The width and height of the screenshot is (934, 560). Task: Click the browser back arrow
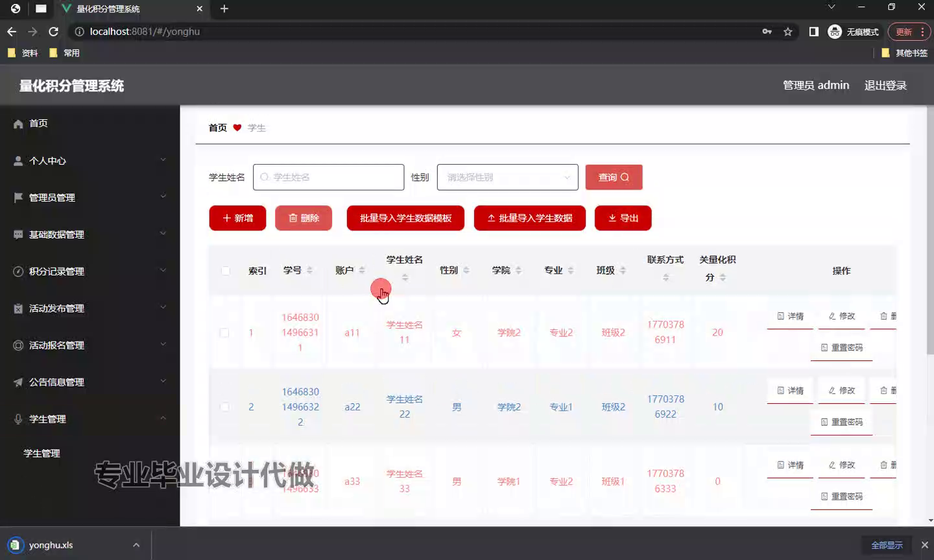[12, 31]
